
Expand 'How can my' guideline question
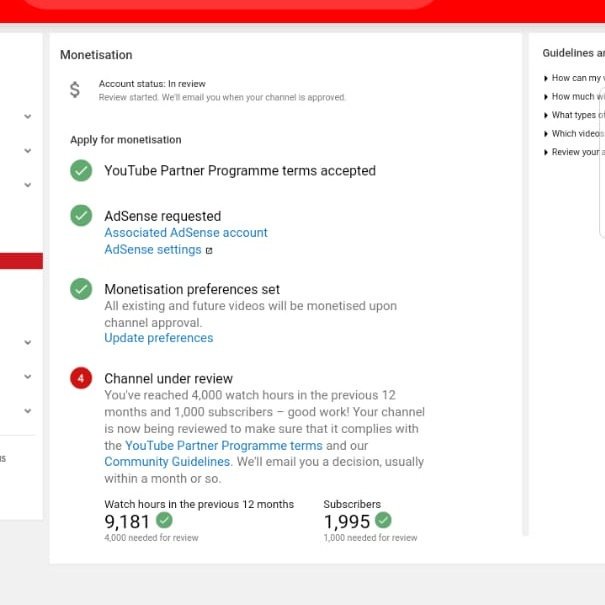coord(574,78)
